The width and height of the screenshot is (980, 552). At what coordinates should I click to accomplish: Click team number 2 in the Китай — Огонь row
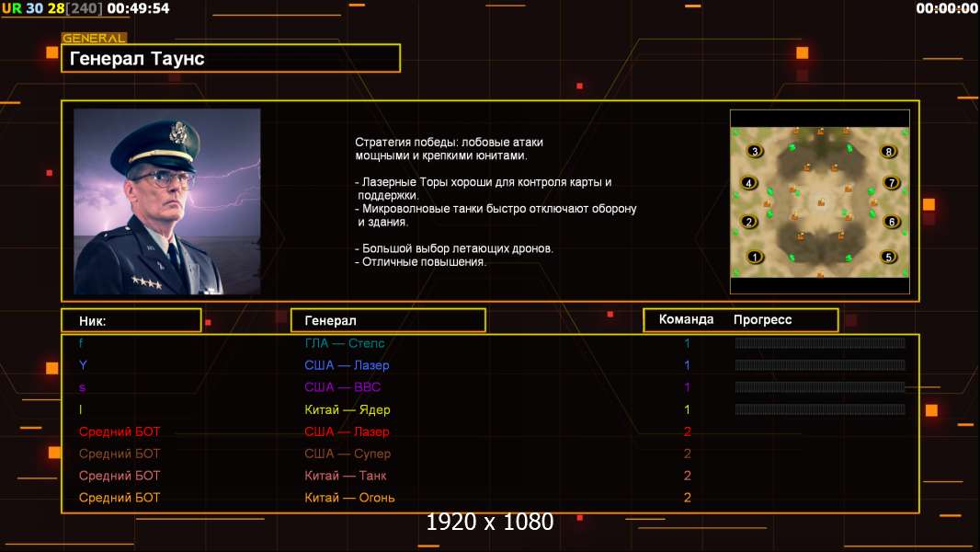[x=687, y=498]
